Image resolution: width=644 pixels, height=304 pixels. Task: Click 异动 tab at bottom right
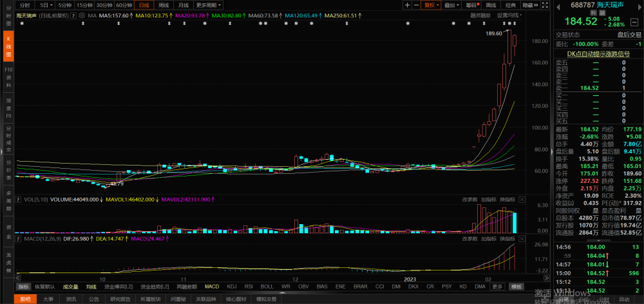(623, 299)
